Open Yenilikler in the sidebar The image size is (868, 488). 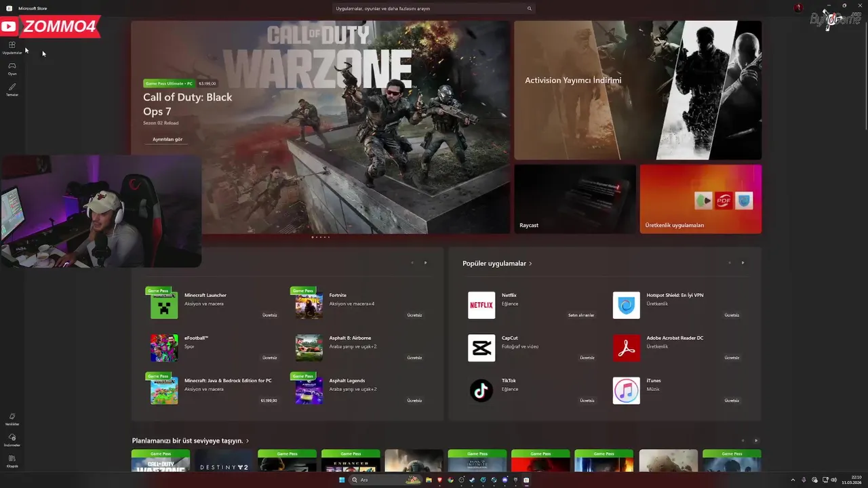12,419
